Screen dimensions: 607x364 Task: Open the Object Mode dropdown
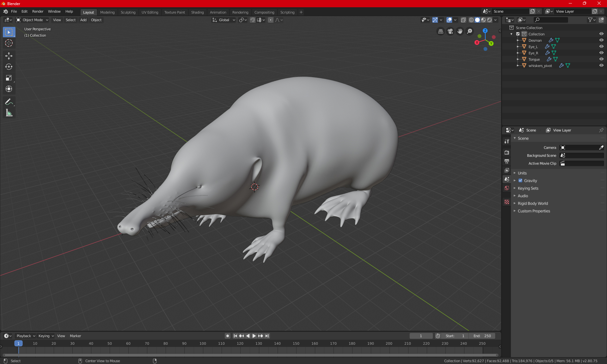[32, 20]
